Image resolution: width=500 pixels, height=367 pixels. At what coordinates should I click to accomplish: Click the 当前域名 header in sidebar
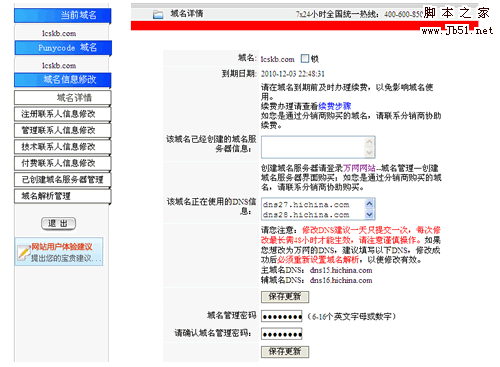pos(63,15)
